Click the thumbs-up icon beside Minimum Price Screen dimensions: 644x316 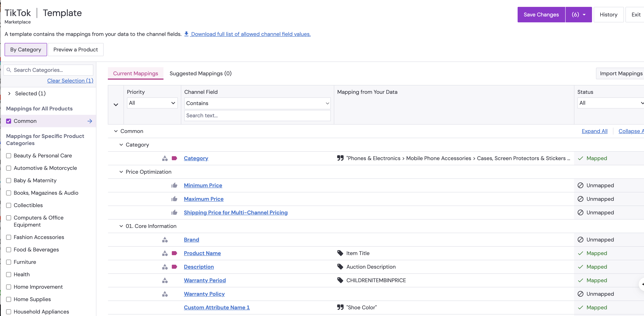point(174,185)
